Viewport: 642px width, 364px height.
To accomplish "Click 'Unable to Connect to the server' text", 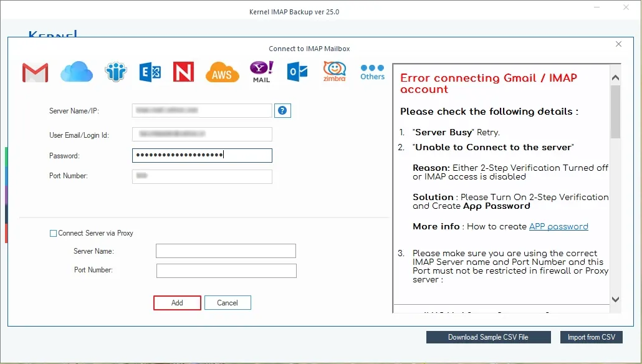I will [x=493, y=147].
